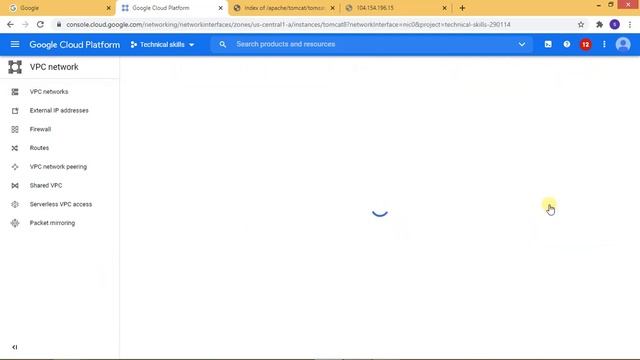This screenshot has width=640, height=360.
Task: Click the search magnifier icon
Action: click(x=222, y=44)
